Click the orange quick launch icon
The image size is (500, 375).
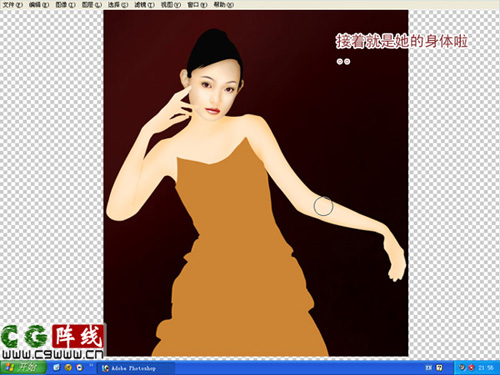click(x=68, y=367)
